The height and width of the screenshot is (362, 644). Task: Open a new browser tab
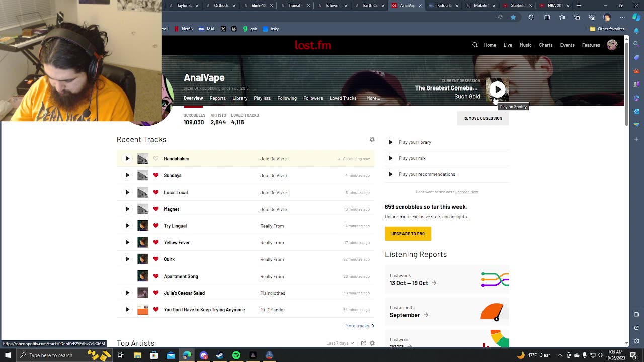579,6
